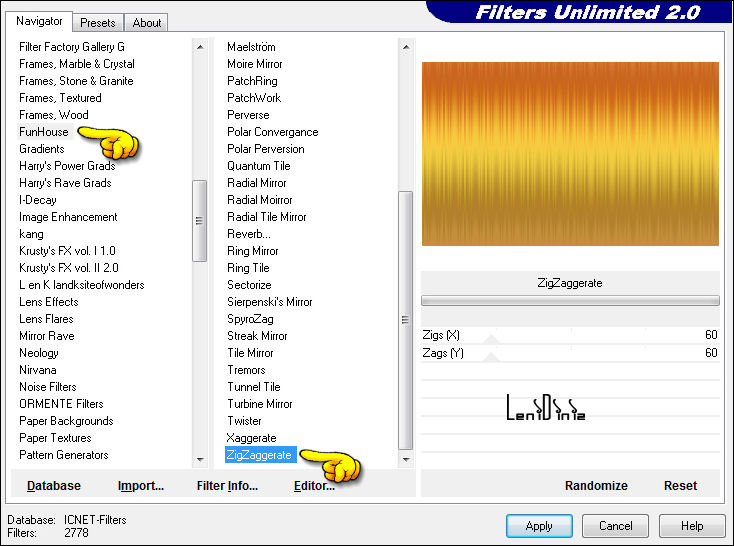Click the Cancel button
Viewport: 734px width, 546px height.
615,526
